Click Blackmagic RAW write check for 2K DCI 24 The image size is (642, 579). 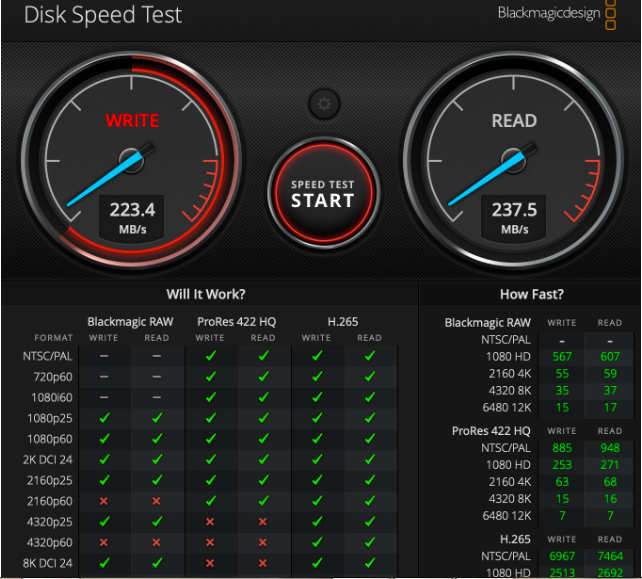click(x=104, y=459)
